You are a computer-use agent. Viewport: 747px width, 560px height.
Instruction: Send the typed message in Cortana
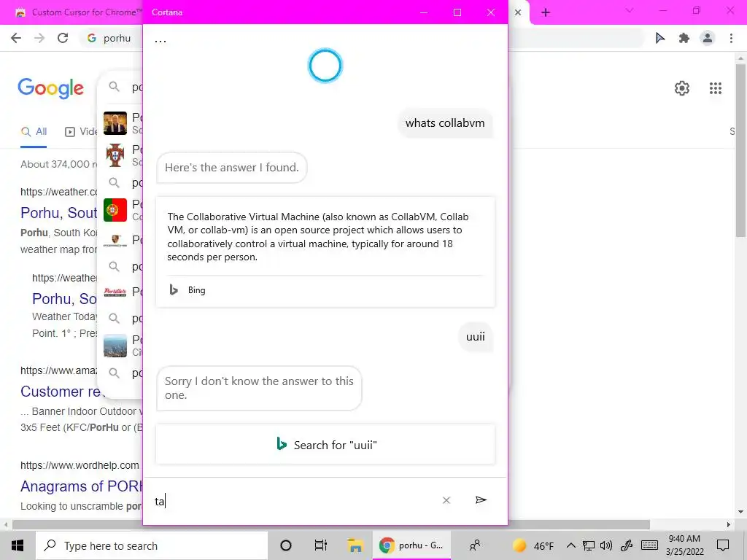[x=481, y=500]
